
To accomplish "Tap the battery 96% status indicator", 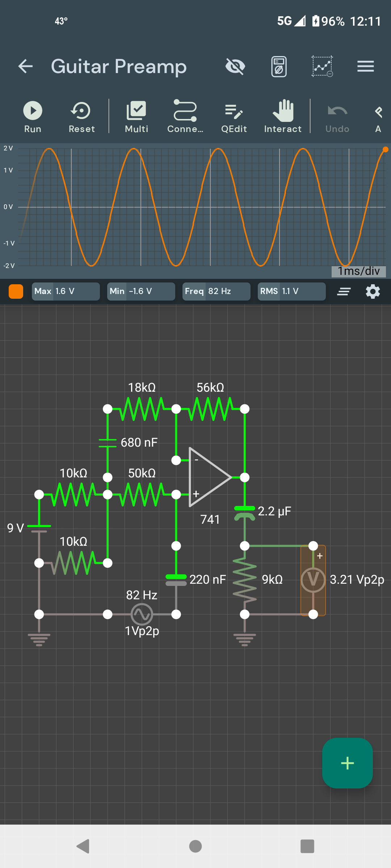I will click(328, 21).
